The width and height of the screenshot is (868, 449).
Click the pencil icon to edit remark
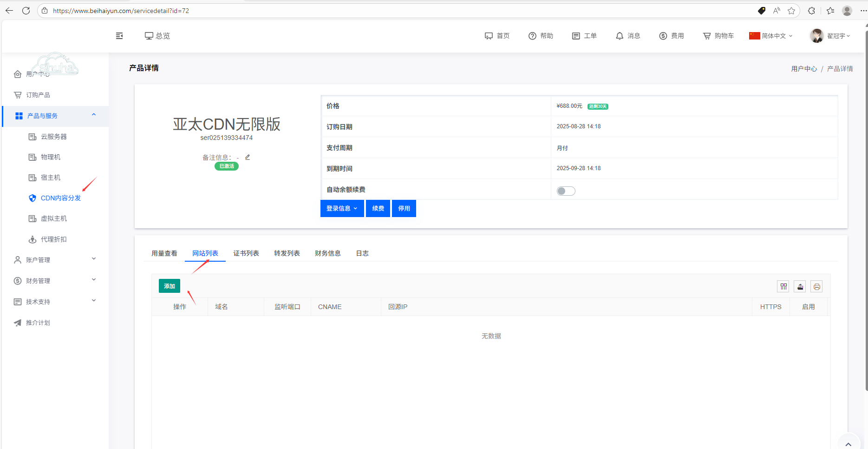tap(248, 157)
